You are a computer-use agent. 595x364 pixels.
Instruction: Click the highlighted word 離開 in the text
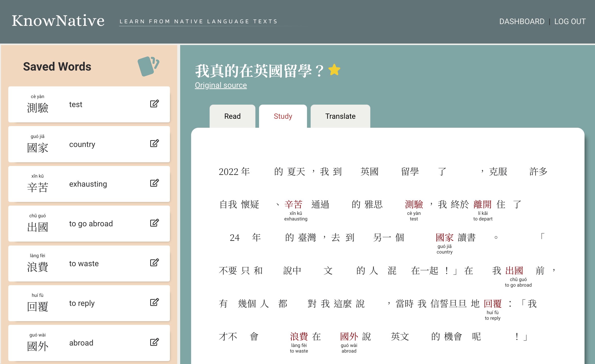tap(482, 204)
